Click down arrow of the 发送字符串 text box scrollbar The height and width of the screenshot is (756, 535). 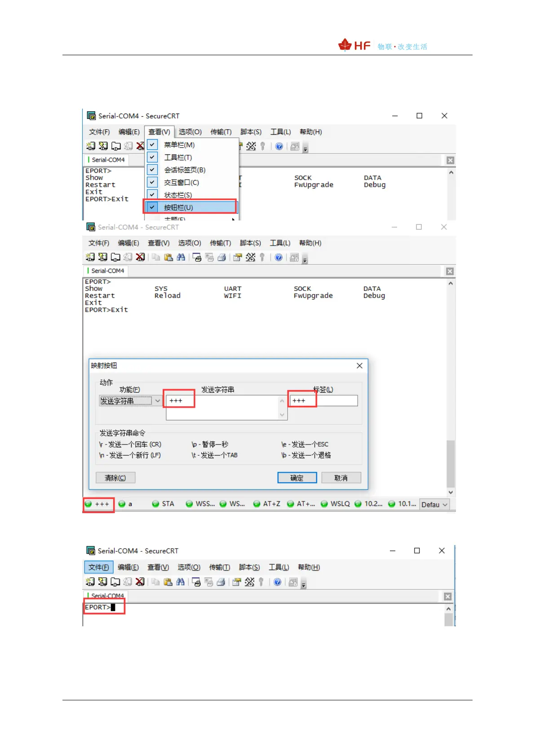click(282, 415)
